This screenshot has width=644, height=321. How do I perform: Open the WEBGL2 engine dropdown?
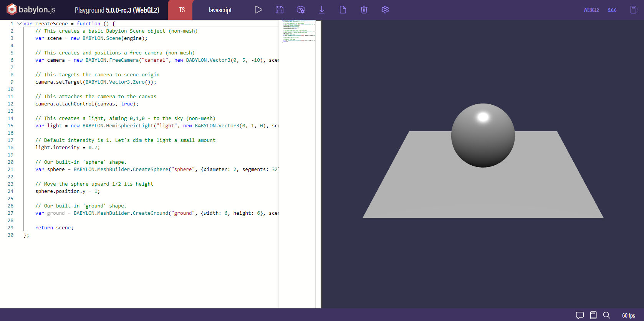(x=591, y=10)
